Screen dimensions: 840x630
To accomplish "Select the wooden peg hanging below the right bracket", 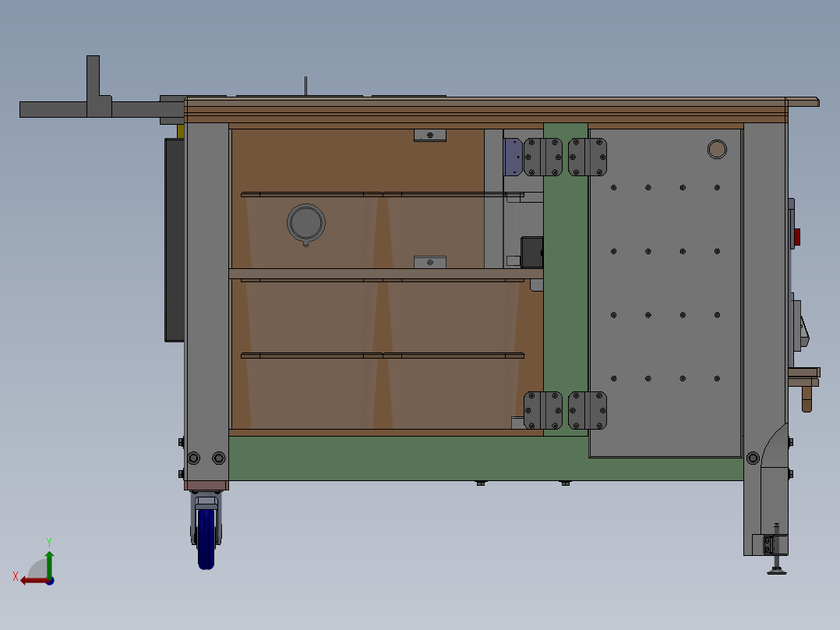I will click(x=806, y=399).
